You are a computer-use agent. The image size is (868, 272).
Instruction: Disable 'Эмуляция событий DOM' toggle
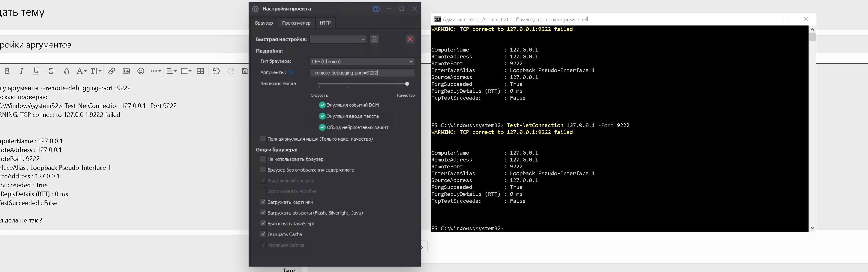[x=322, y=105]
